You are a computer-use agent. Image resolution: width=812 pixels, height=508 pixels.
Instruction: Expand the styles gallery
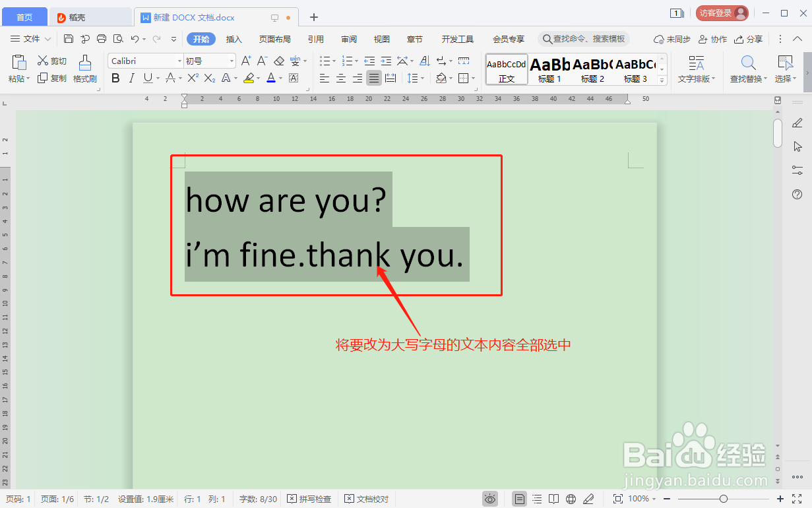(x=663, y=79)
